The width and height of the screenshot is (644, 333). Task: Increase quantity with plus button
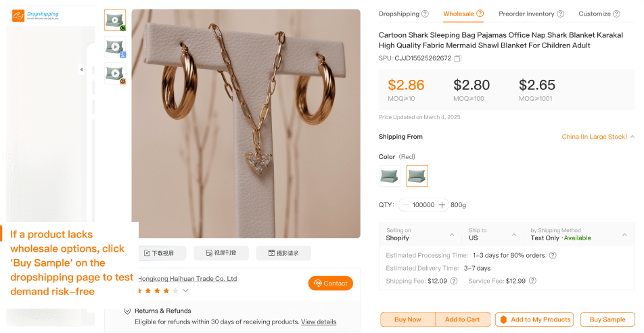pyautogui.click(x=442, y=205)
